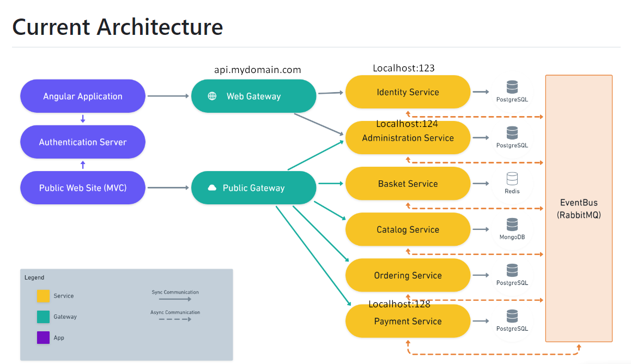The width and height of the screenshot is (631, 364).
Task: Click the PostgreSQL icon beside Administration Service
Action: click(x=512, y=133)
